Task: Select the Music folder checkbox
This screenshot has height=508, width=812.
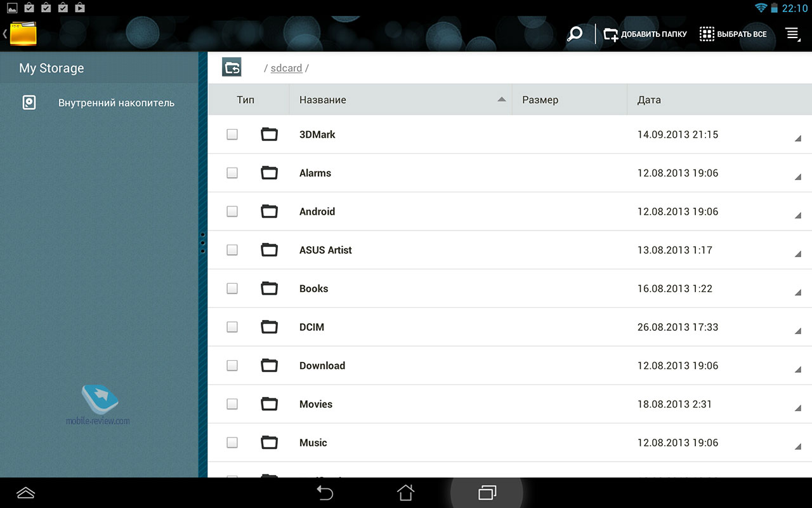Action: (x=232, y=443)
